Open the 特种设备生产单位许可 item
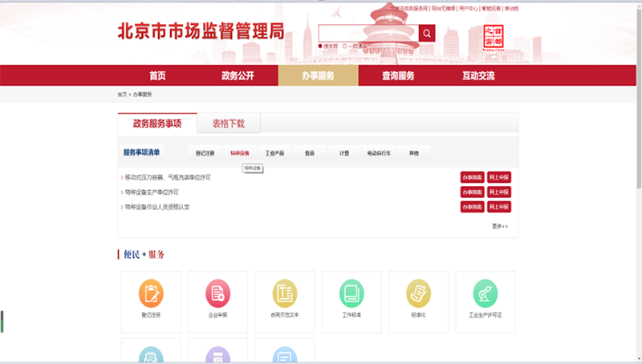This screenshot has width=642, height=364. [x=152, y=192]
